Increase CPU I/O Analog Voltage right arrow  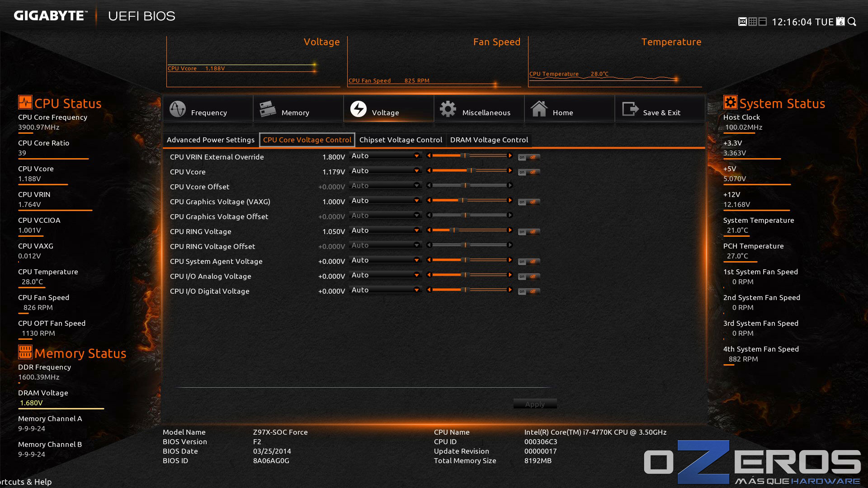[x=510, y=275]
